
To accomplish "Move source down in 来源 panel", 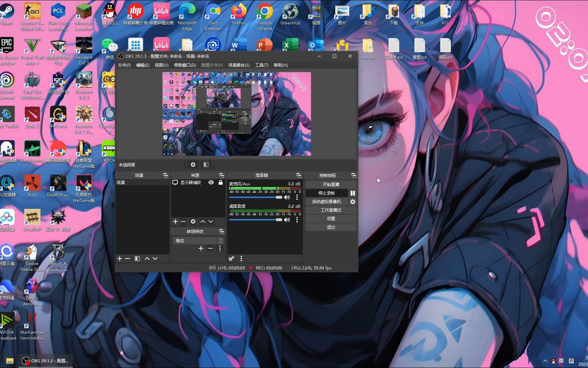I will [x=211, y=221].
